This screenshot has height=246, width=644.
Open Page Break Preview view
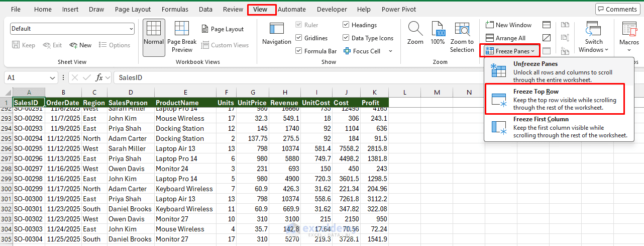click(x=182, y=36)
